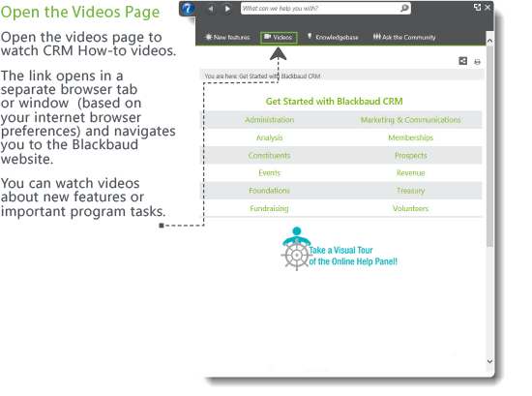Screen dimensions: 532x396
Task: Click the scrollbar down arrow
Action: [x=489, y=361]
